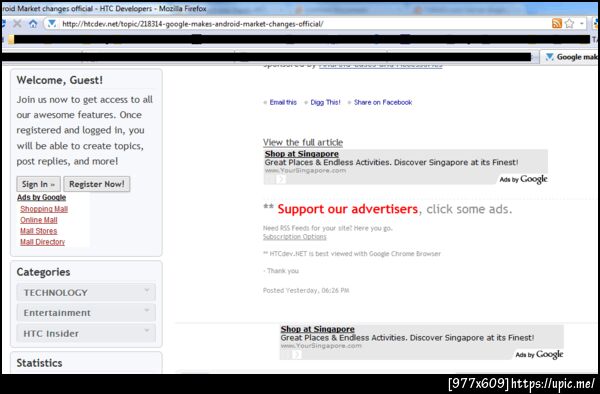Viewport: 600px width, 394px height.
Task: Expand the HTC Insider category
Action: (x=86, y=333)
